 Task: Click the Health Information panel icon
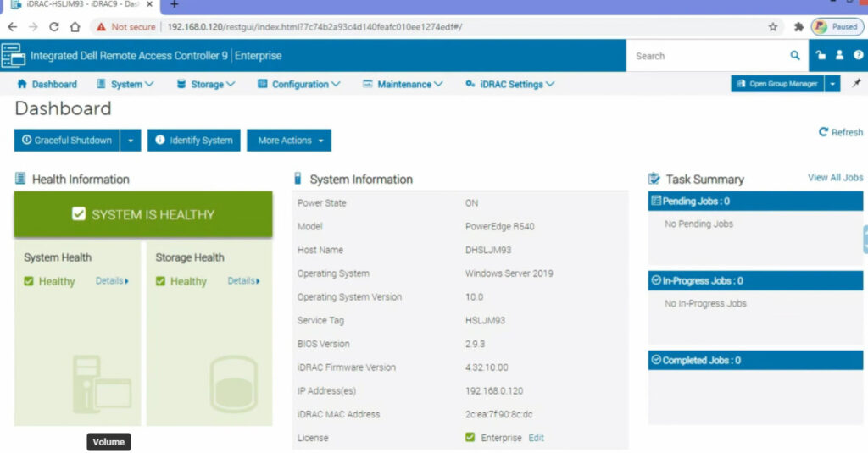[x=20, y=178]
